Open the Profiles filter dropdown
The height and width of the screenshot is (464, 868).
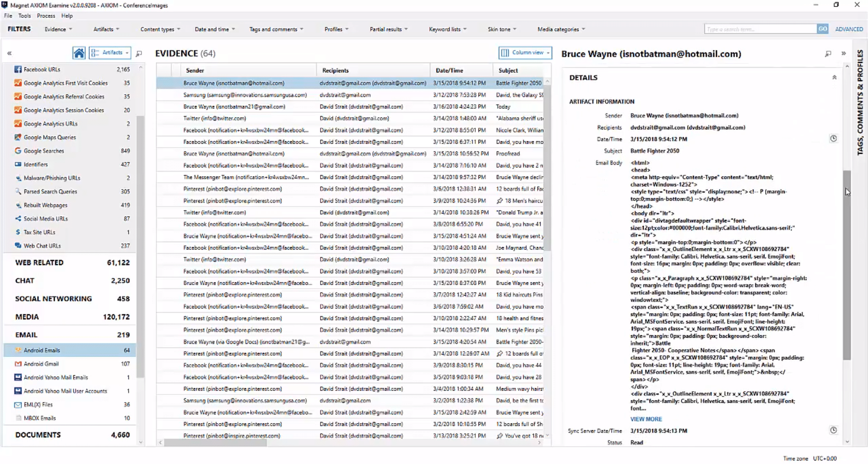pos(337,29)
